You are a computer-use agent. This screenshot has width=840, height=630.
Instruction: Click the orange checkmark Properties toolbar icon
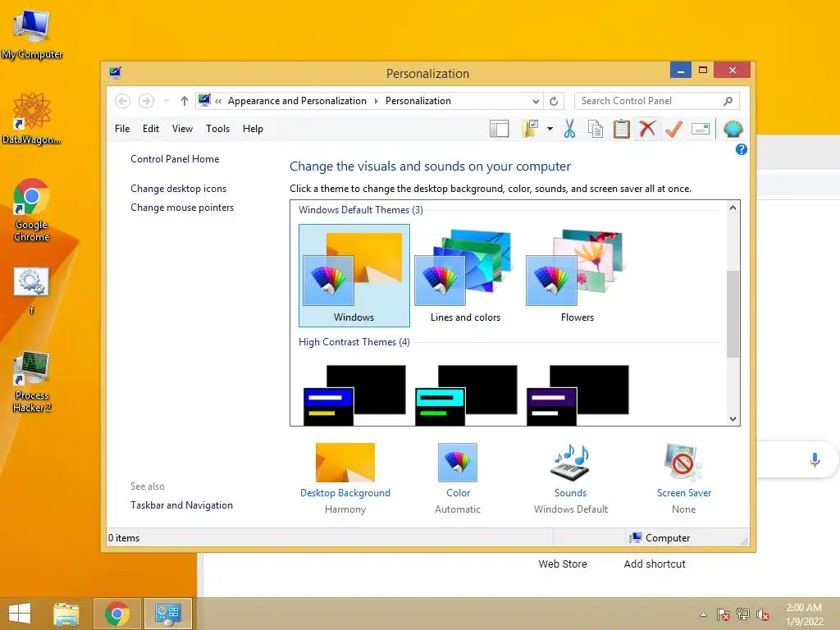point(673,129)
